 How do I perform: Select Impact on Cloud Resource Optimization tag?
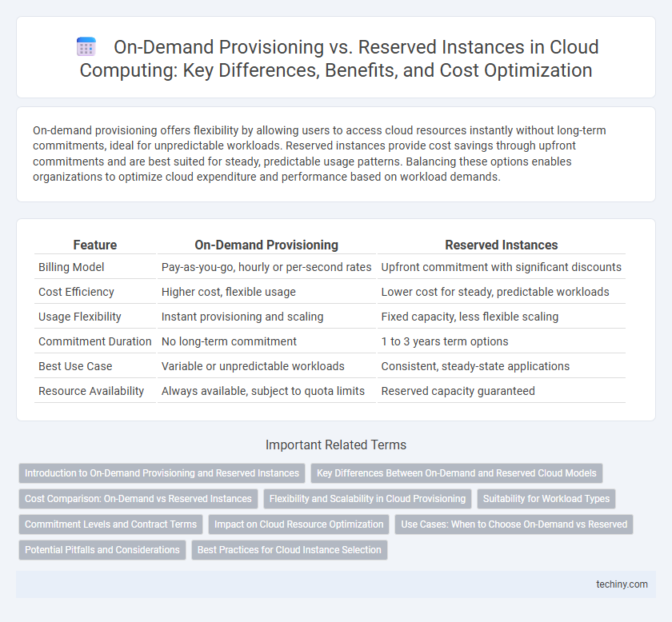(x=298, y=524)
